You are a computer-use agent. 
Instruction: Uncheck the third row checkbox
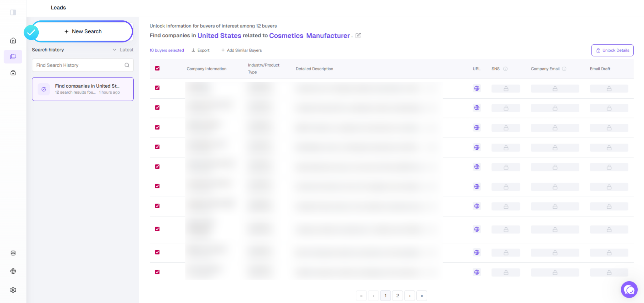[x=157, y=127]
